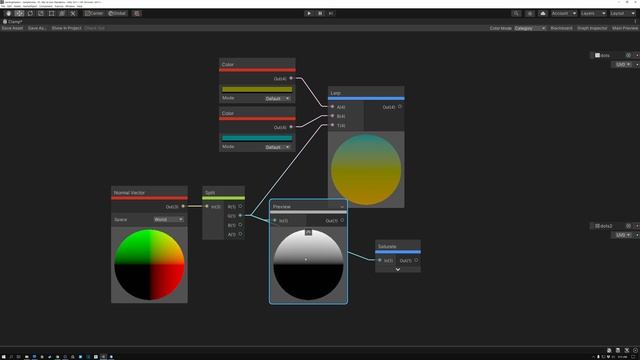
Task: Click the Lerp node A input port
Action: pyautogui.click(x=332, y=107)
